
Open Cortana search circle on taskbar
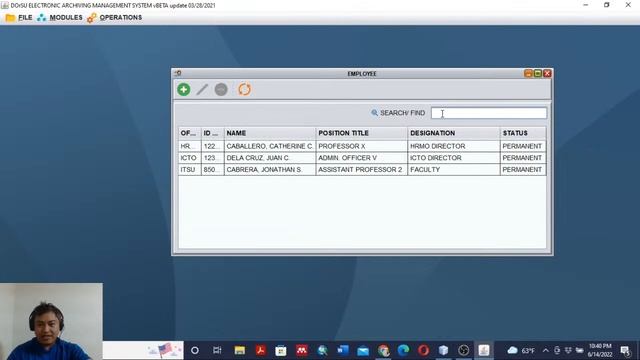[x=195, y=350]
